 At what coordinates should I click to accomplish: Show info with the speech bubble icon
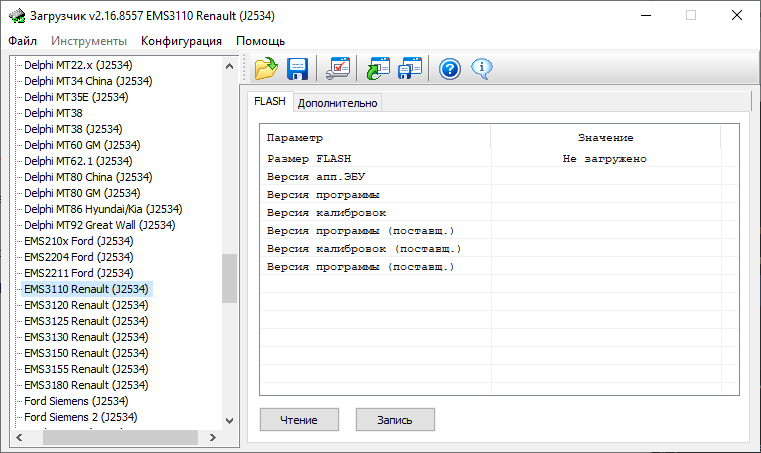click(481, 68)
